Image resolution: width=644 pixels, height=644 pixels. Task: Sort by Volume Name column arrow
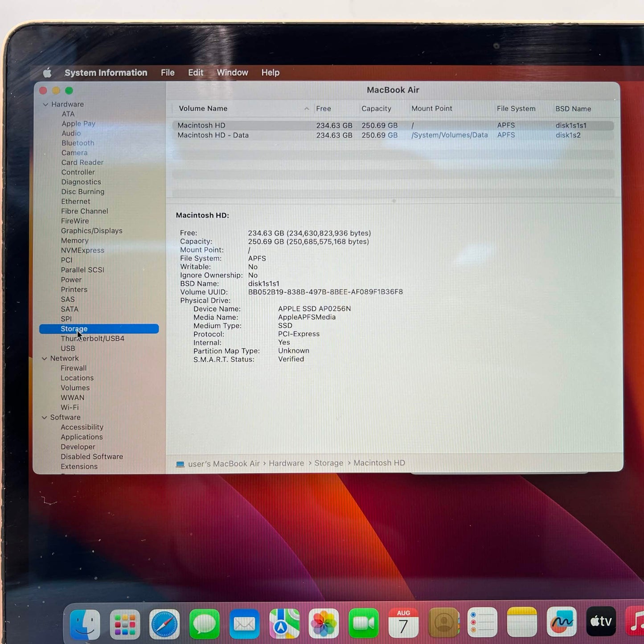tap(307, 109)
